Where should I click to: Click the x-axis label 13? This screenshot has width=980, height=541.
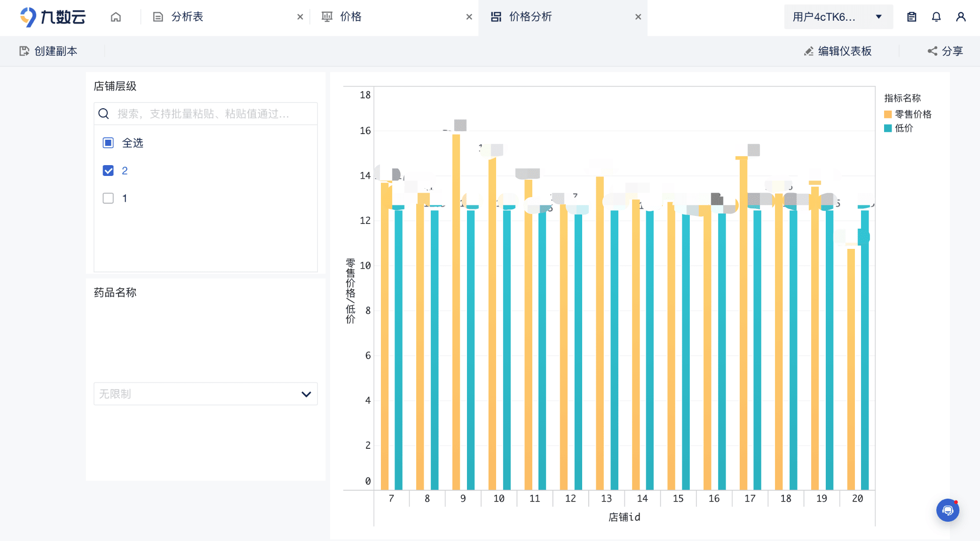pos(606,498)
